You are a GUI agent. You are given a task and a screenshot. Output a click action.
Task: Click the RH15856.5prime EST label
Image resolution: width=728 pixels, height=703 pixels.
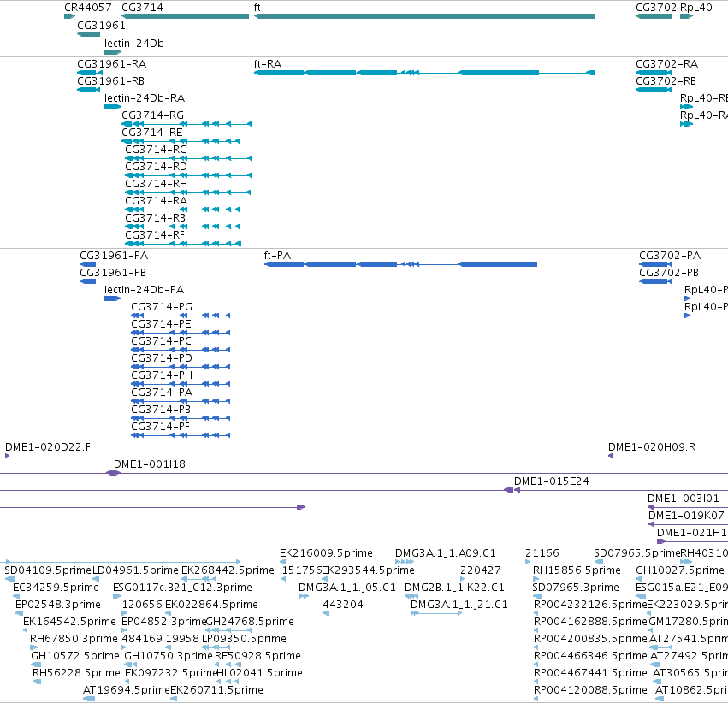coord(577,570)
